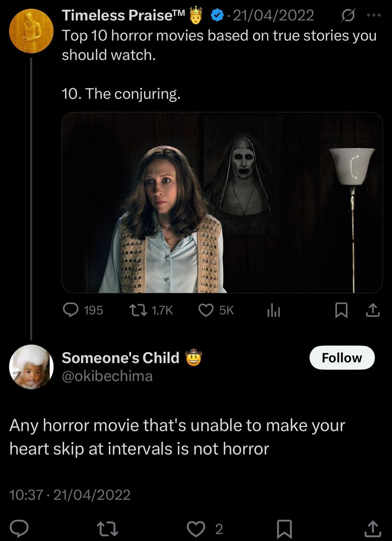Bookmark the Top 10 horror movies tweet
This screenshot has width=392, height=541.
pyautogui.click(x=341, y=310)
